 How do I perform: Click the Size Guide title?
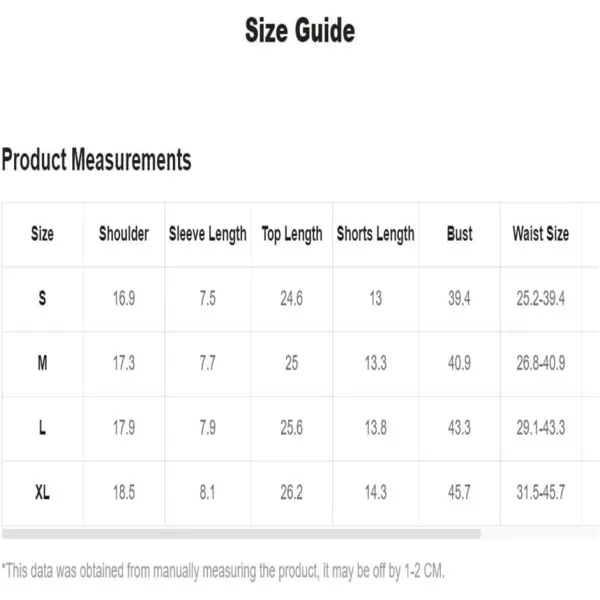point(300,30)
